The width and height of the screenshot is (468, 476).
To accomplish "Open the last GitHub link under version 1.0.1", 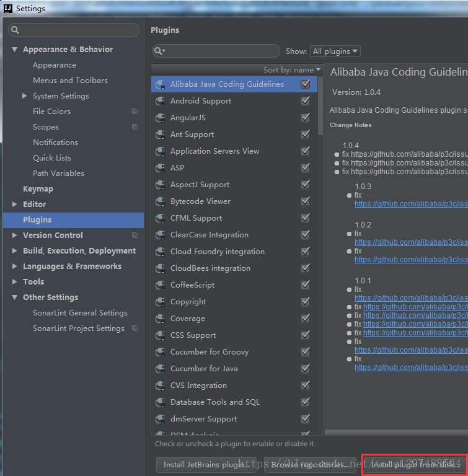I will [411, 368].
